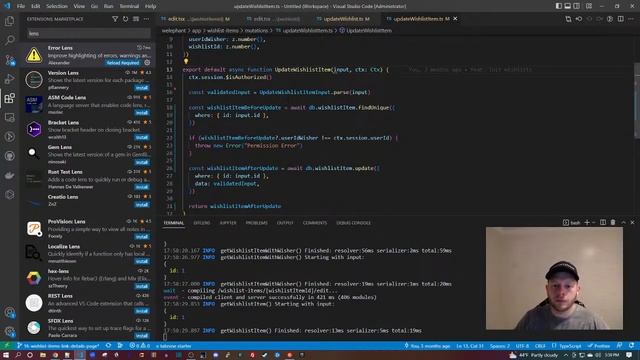
Task: Toggle secondary side bar layout button
Action: (576, 6)
